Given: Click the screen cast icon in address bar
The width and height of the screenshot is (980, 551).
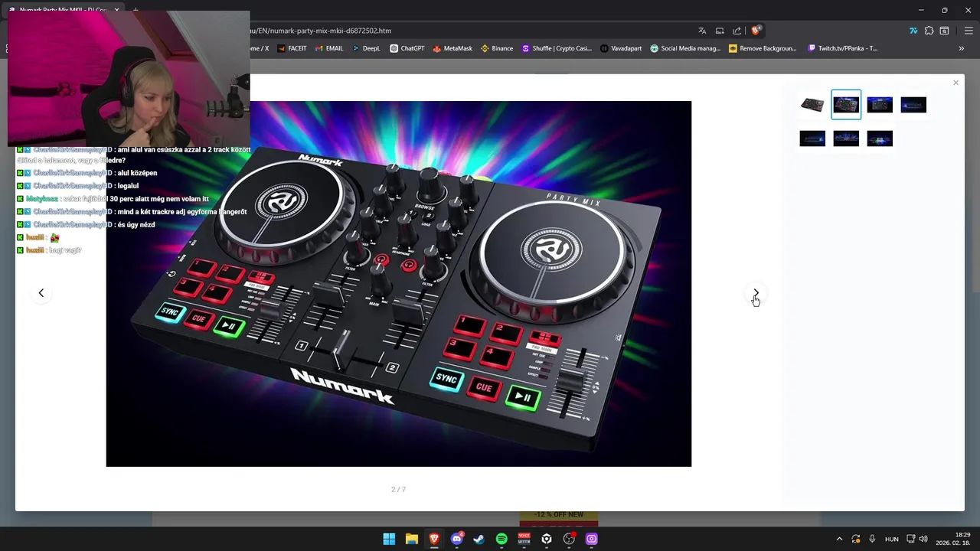Looking at the screenshot, I should pos(720,31).
